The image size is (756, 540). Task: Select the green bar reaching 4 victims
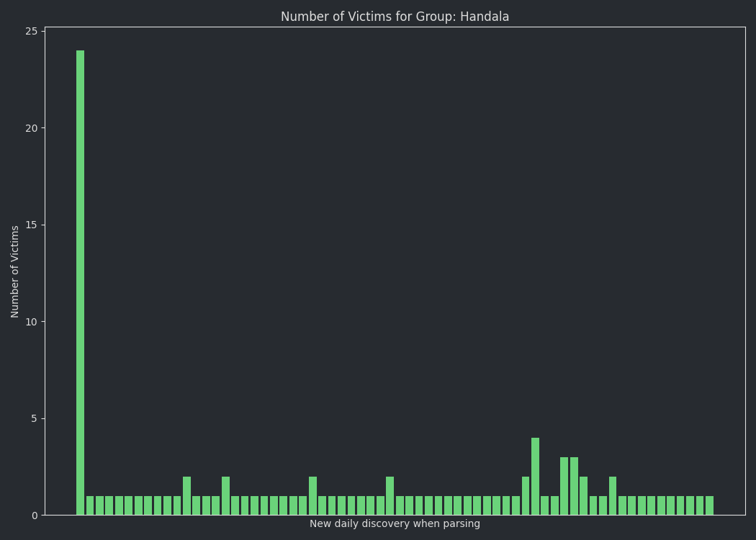[x=535, y=477]
